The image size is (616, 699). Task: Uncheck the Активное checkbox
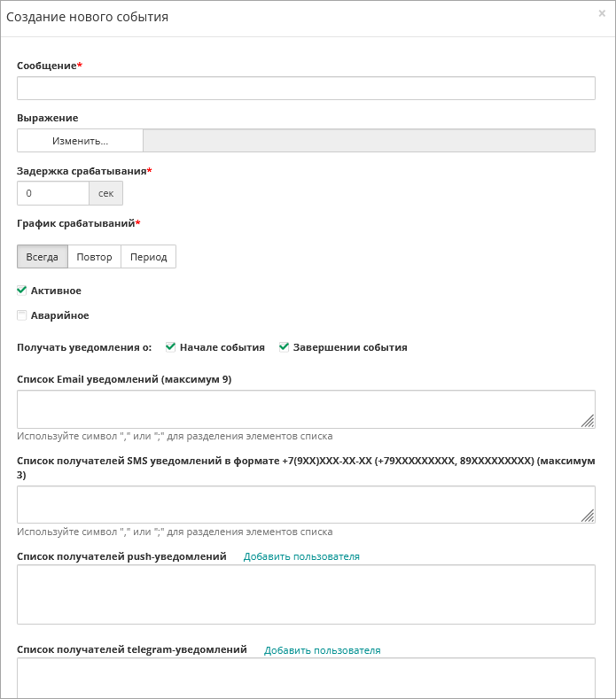22,290
